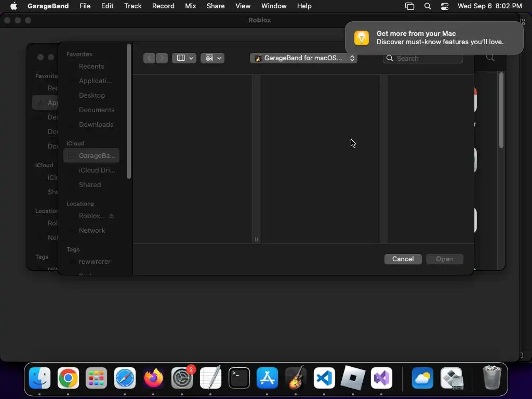Open Safari from the Dock
The height and width of the screenshot is (399, 532).
point(125,378)
